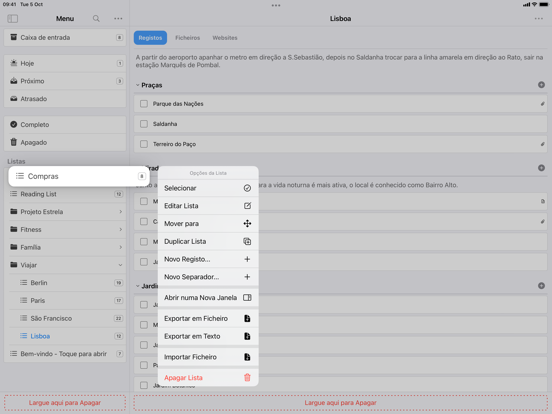Open the Menu more options ellipsis
This screenshot has width=552, height=414.
tap(118, 18)
